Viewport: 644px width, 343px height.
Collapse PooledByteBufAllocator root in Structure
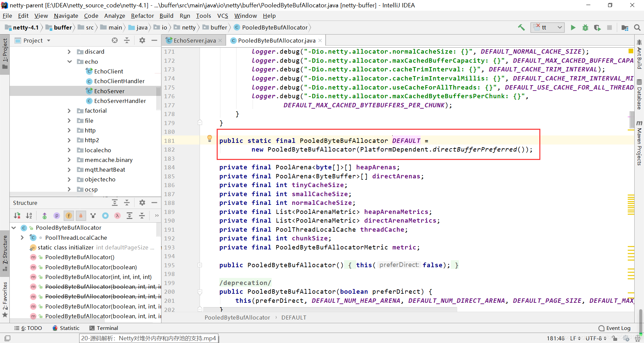click(x=14, y=228)
